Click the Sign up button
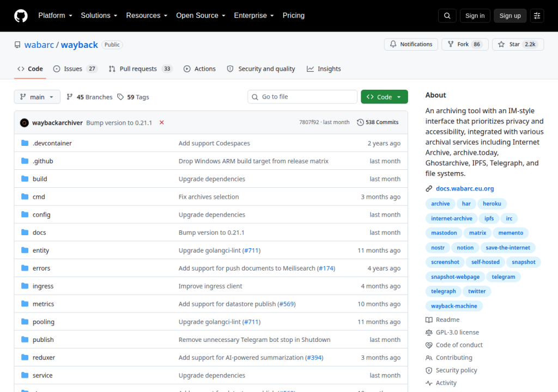This screenshot has height=392, width=558. [510, 16]
